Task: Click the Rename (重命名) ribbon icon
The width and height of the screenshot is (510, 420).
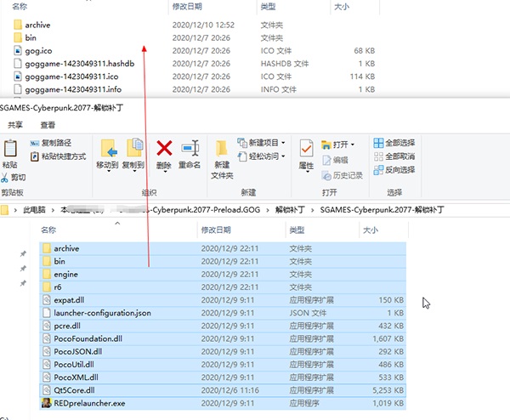Action: pyautogui.click(x=190, y=150)
